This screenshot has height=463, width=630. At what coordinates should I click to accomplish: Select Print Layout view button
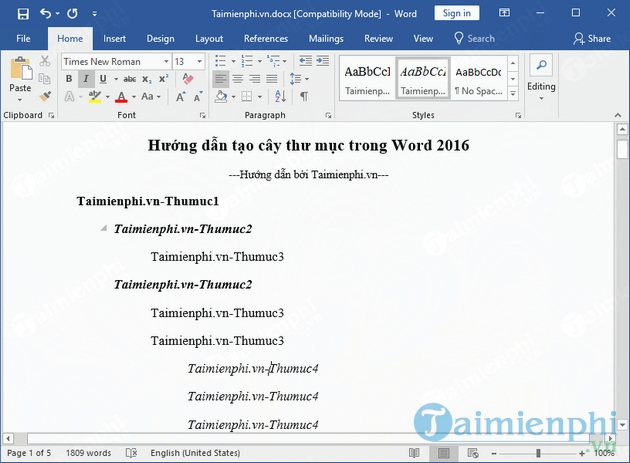tap(444, 453)
